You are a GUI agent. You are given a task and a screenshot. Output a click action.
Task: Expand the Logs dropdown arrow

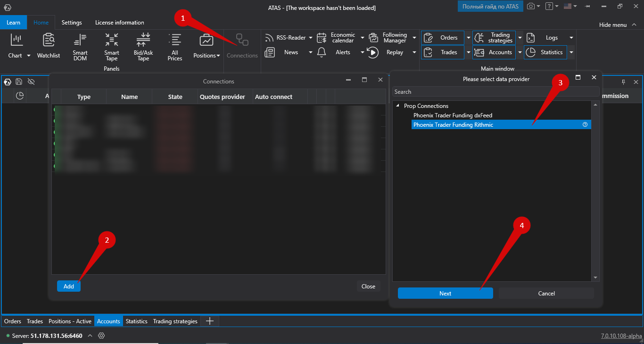tap(571, 38)
